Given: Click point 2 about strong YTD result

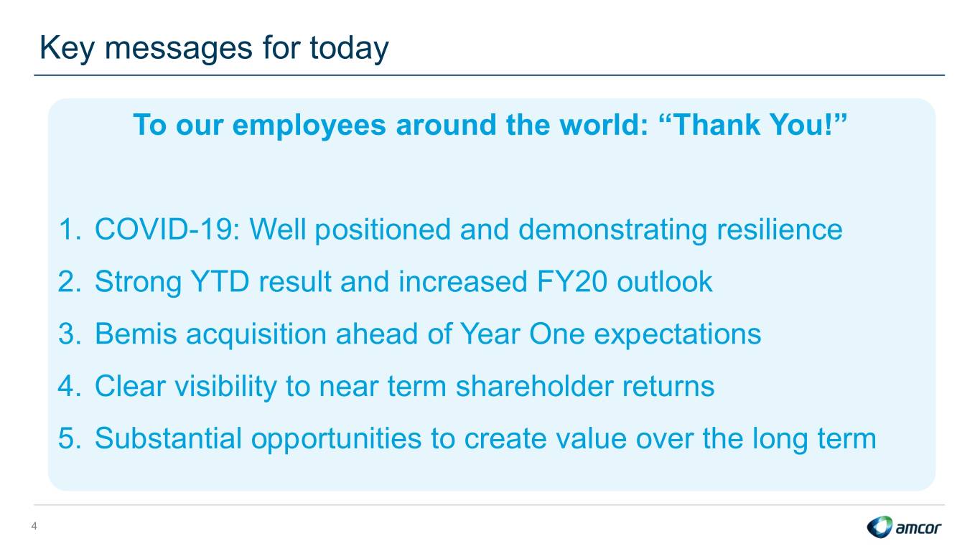Looking at the screenshot, I should point(386,282).
